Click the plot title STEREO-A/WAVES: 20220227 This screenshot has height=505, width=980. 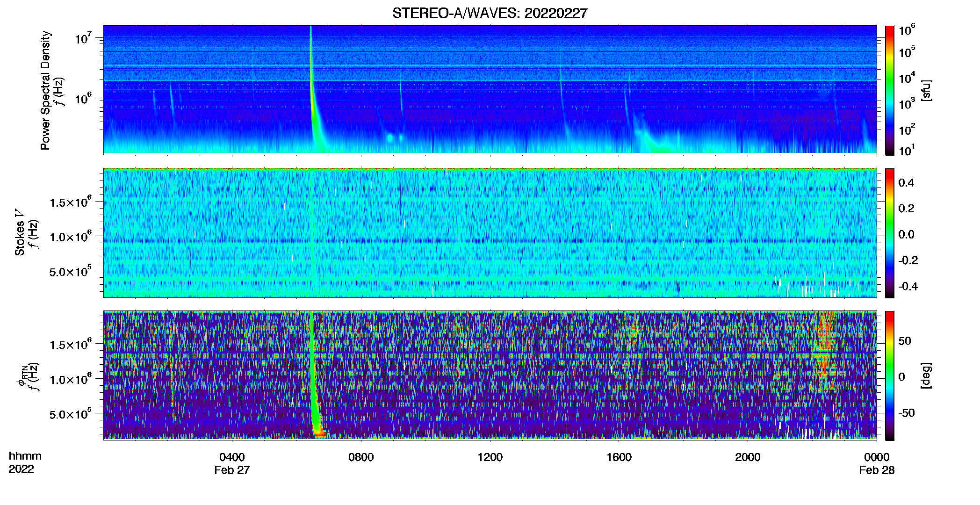pos(490,13)
